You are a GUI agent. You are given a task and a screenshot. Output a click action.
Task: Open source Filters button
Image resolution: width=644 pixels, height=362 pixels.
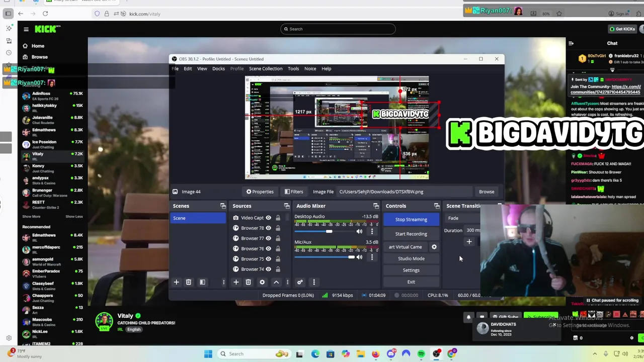(x=294, y=192)
